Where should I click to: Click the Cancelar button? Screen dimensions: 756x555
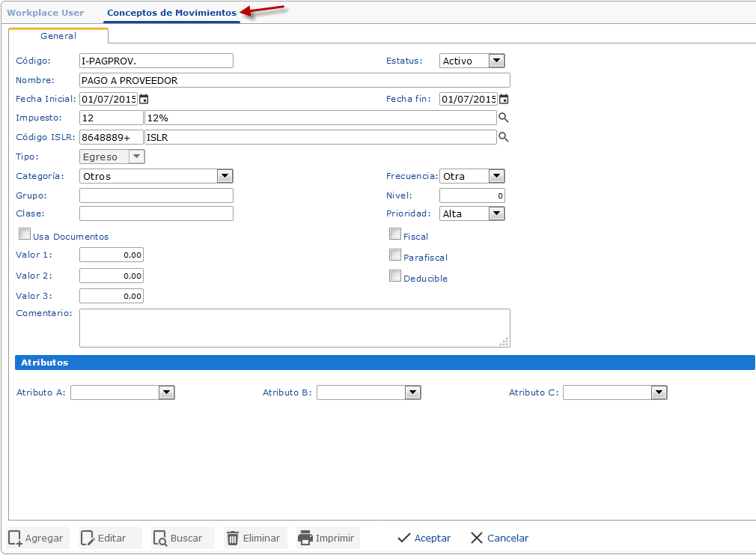[x=499, y=538]
